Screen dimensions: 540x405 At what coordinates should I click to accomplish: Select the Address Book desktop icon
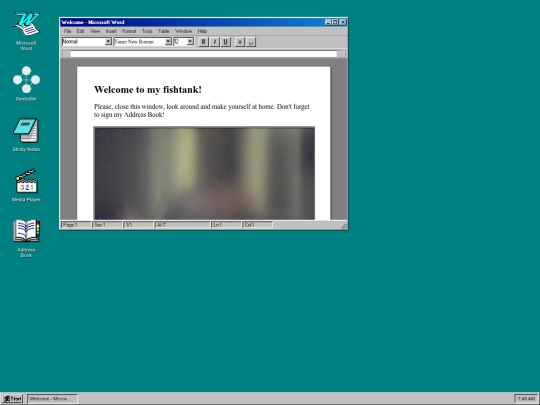point(27,238)
